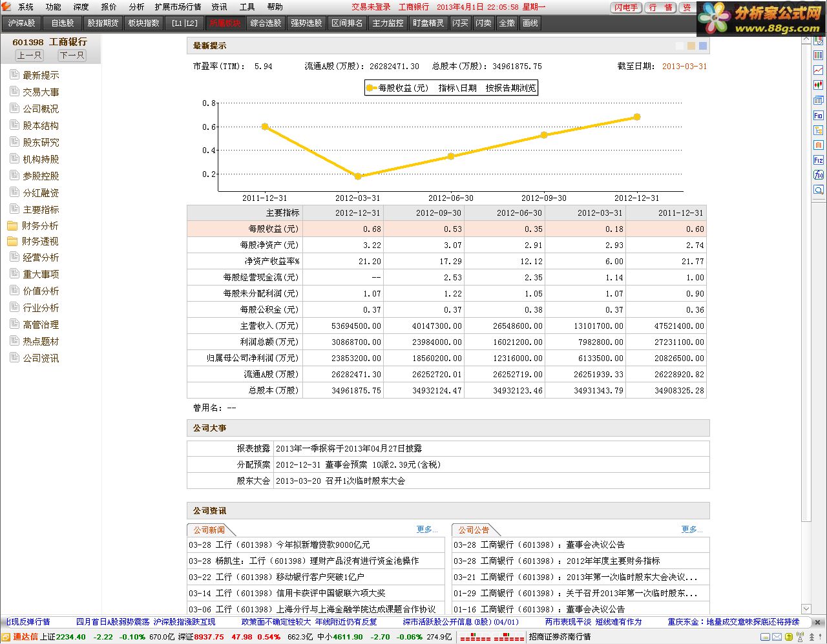Click the orange 自 self-selected stocks icon
The image size is (827, 644).
(818, 145)
